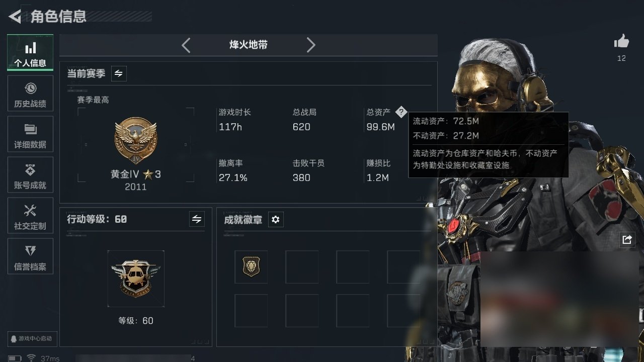
Task: Select the equipped lion achievement badge
Action: (251, 267)
